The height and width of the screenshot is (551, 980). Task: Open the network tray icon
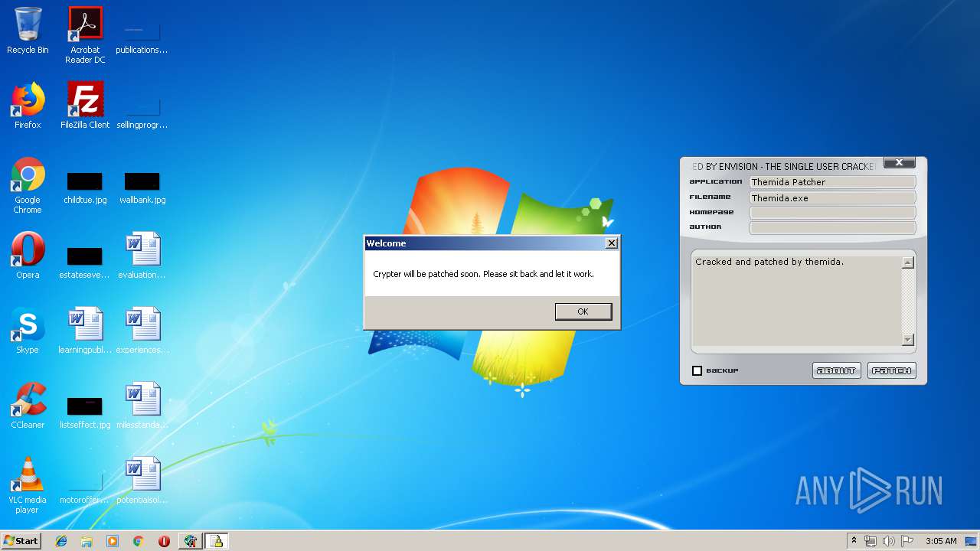pyautogui.click(x=871, y=541)
